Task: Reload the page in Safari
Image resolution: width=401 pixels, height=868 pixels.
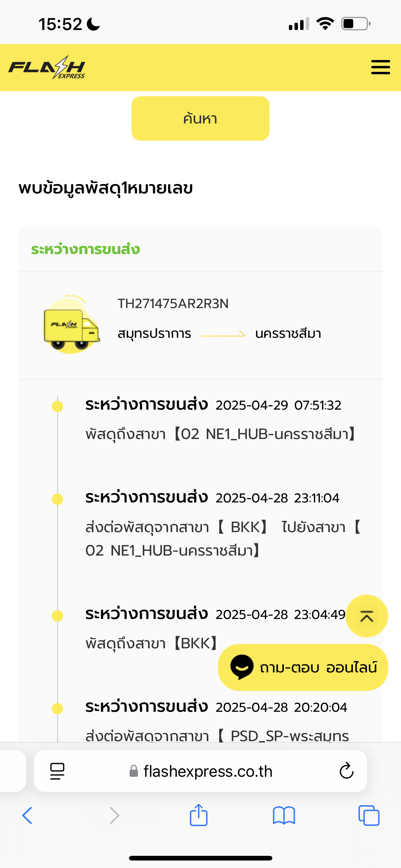Action: point(346,771)
